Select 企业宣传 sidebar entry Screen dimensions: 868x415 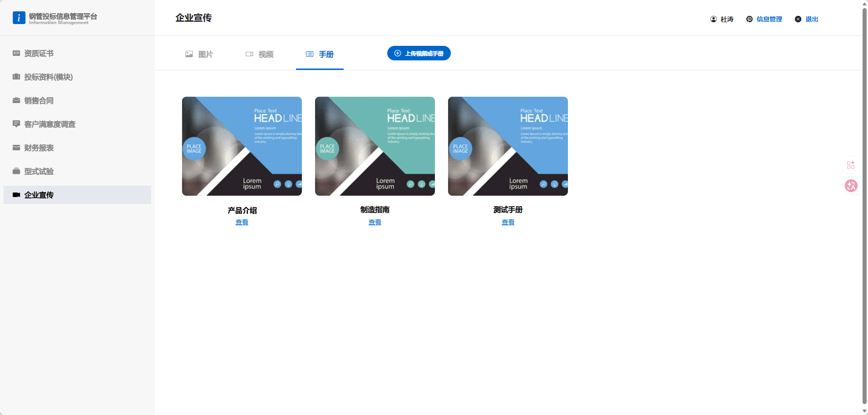pyautogui.click(x=77, y=195)
